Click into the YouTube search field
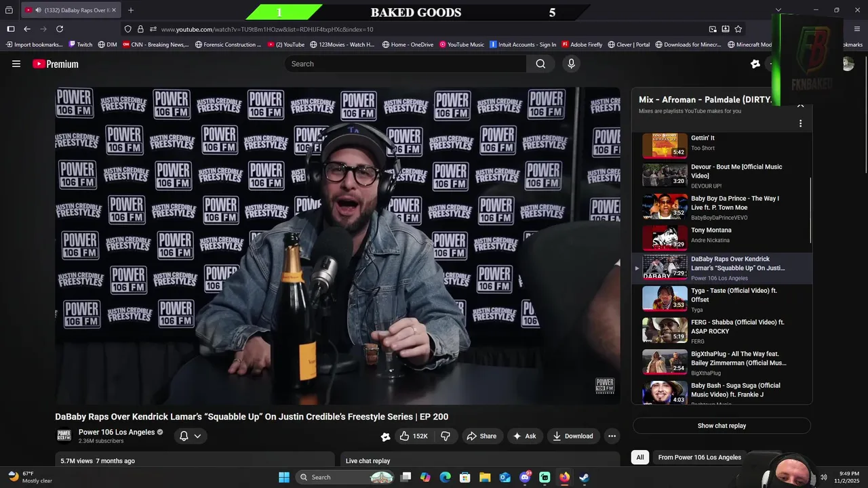 (x=406, y=64)
